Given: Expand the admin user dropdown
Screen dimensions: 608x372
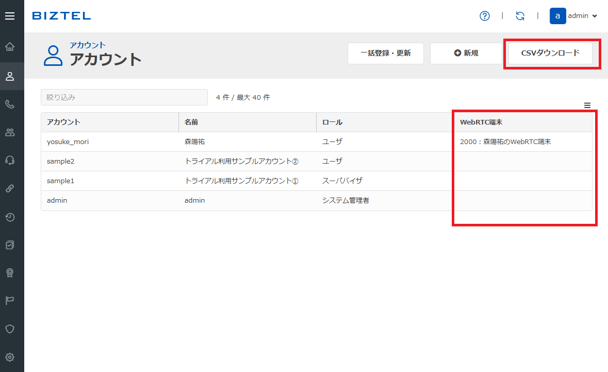Looking at the screenshot, I should click(x=582, y=16).
